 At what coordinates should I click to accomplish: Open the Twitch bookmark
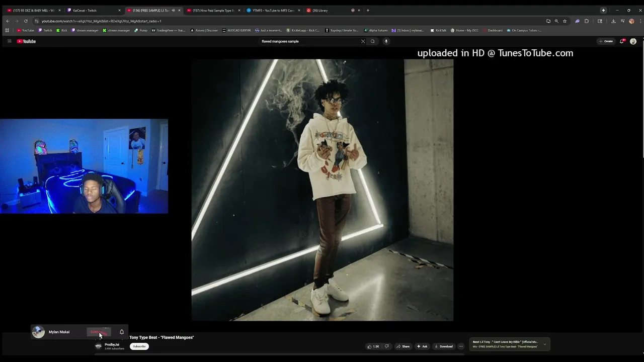[x=45, y=30]
